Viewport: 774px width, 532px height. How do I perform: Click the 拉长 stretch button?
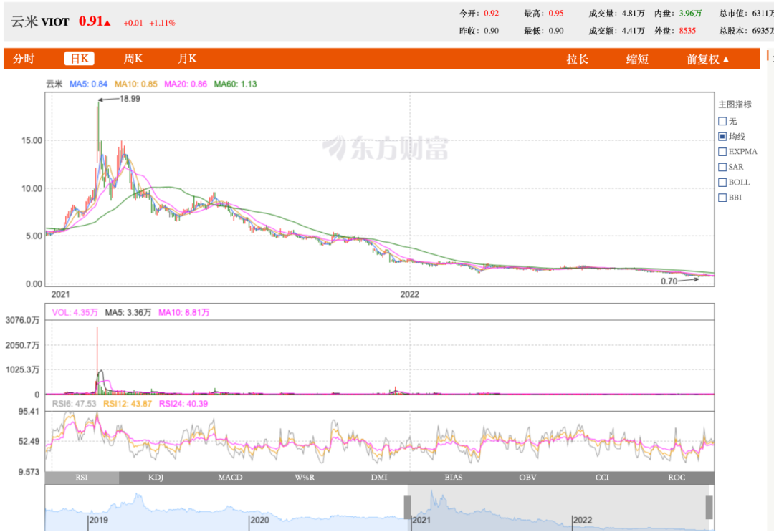(x=578, y=59)
